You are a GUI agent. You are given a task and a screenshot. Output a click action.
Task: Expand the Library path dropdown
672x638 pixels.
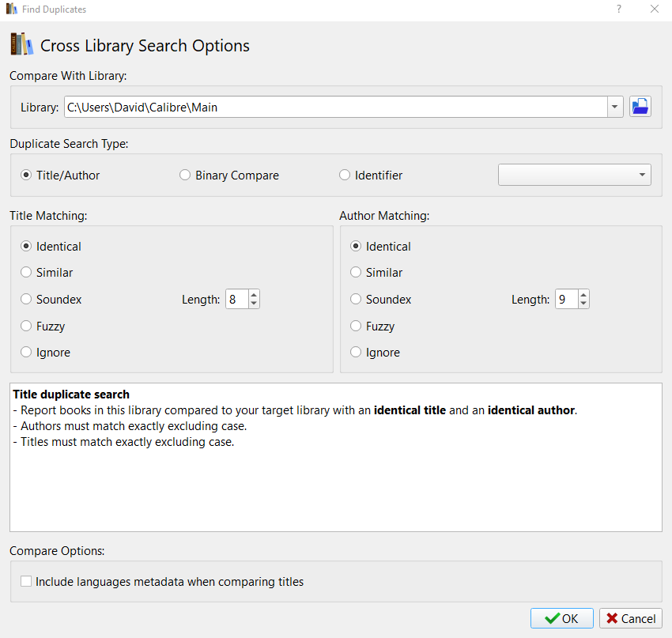click(615, 107)
